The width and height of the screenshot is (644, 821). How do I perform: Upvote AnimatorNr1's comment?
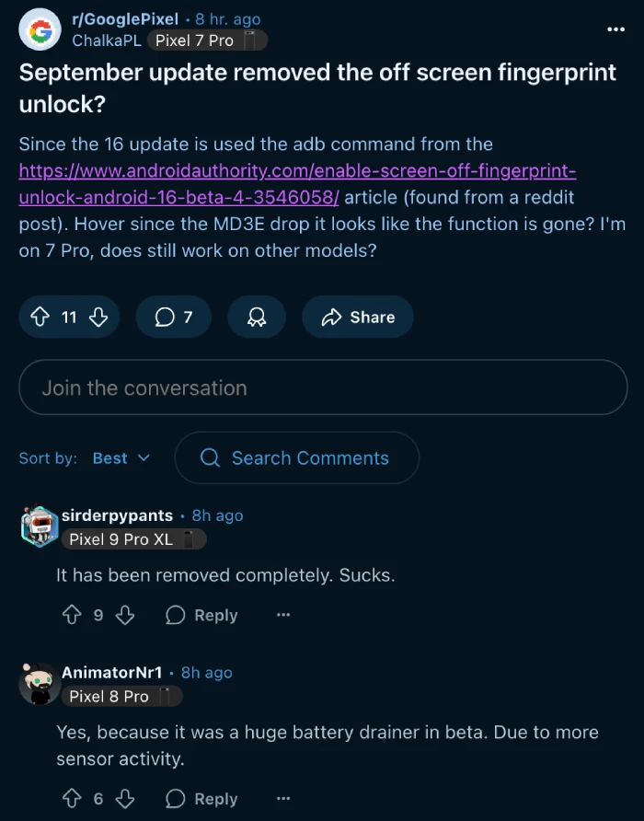click(72, 799)
